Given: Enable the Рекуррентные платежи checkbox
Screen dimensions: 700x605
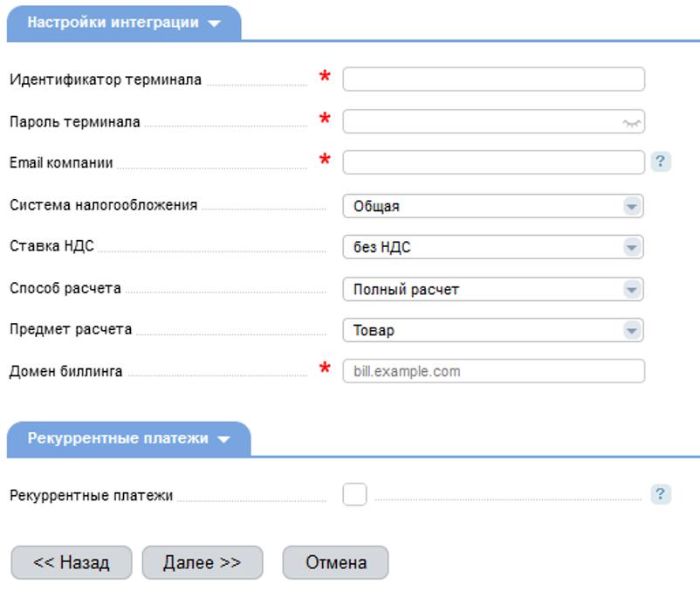Looking at the screenshot, I should click(x=354, y=495).
